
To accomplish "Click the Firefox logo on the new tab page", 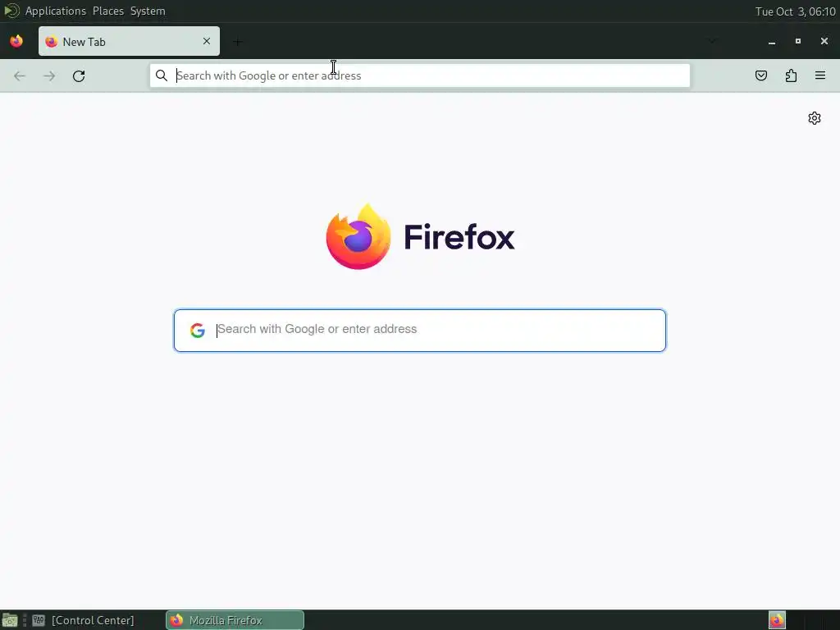I will 420,237.
